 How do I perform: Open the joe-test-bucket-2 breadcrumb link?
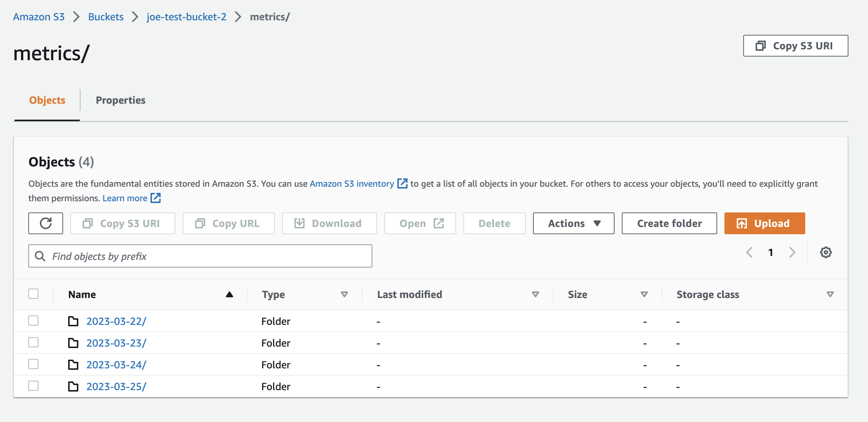pyautogui.click(x=186, y=17)
